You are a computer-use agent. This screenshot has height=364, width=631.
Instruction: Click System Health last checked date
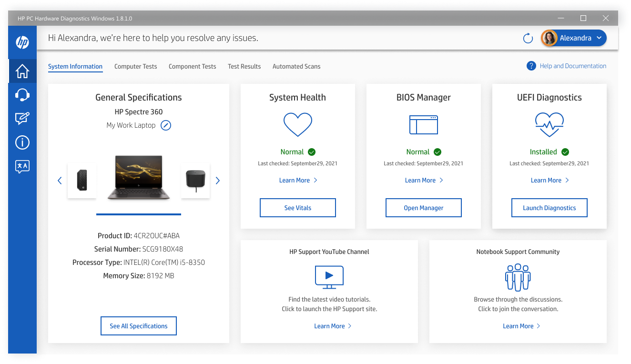click(298, 163)
